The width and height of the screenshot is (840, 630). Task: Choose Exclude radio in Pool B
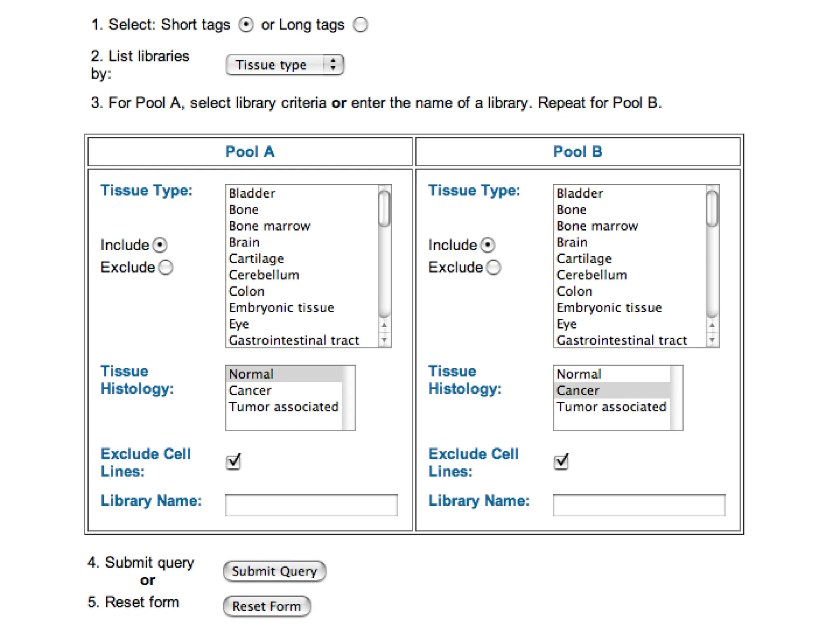(x=493, y=267)
